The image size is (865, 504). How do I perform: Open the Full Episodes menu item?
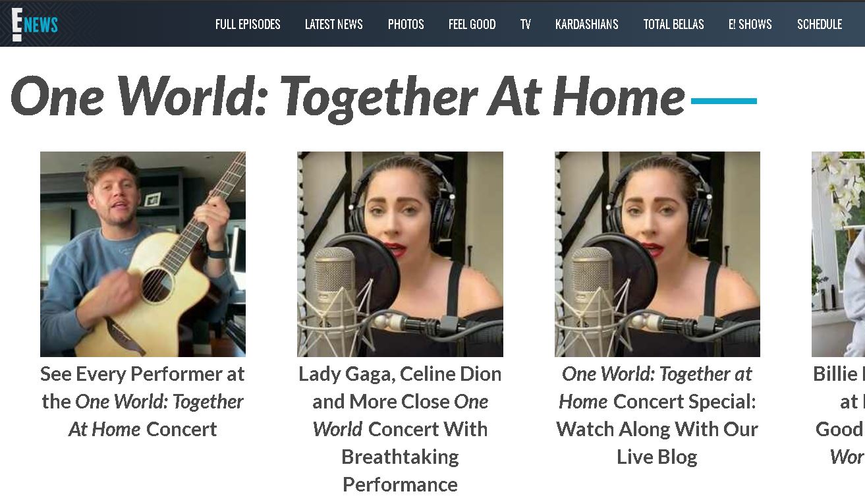248,24
